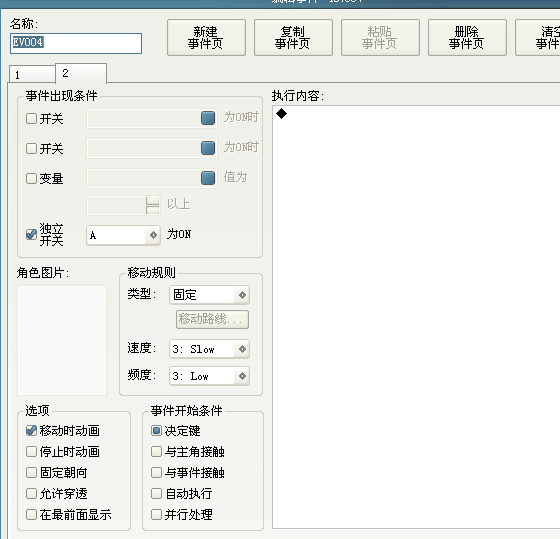
Task: Open the 频度 3: Low dropdown
Action: point(209,376)
